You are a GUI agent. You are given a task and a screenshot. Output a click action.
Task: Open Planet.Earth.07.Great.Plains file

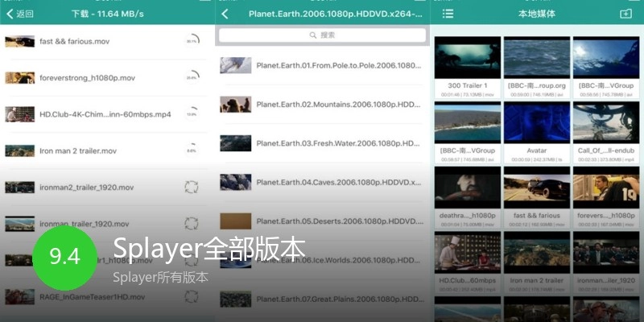click(x=323, y=299)
